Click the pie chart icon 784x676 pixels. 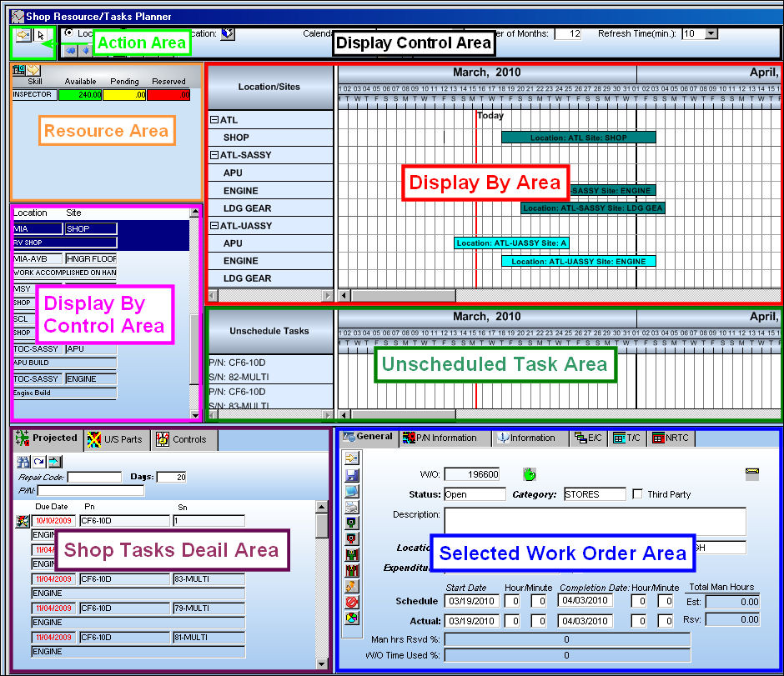(351, 618)
